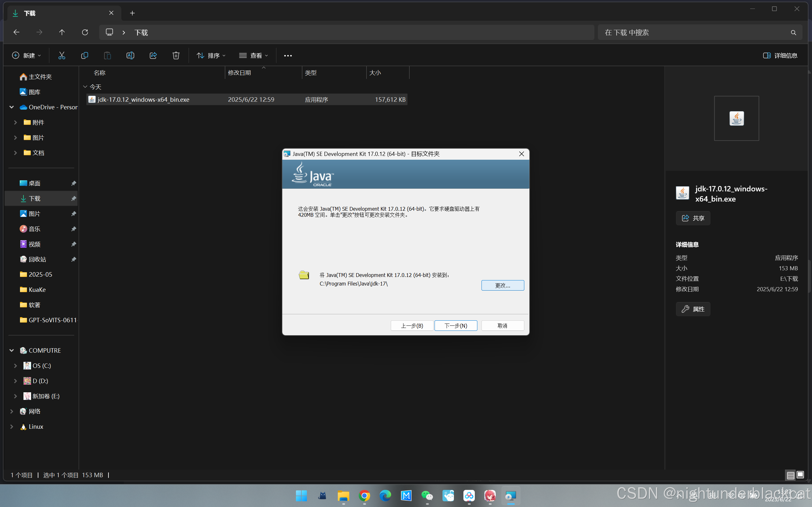Screen dimensions: 812x507
Task: Open the 新建 menu
Action: pos(27,55)
